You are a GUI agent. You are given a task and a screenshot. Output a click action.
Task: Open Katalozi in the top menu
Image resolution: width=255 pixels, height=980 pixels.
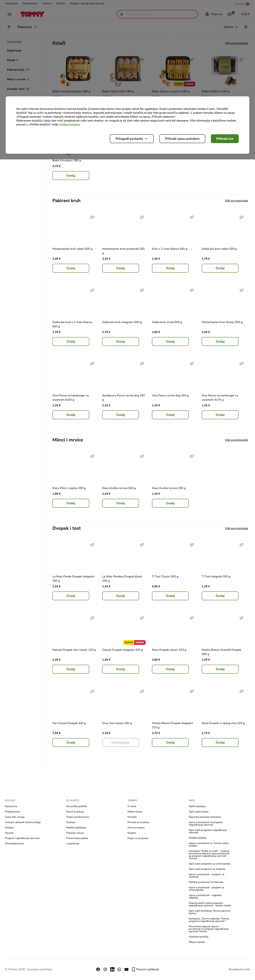(x=47, y=3)
